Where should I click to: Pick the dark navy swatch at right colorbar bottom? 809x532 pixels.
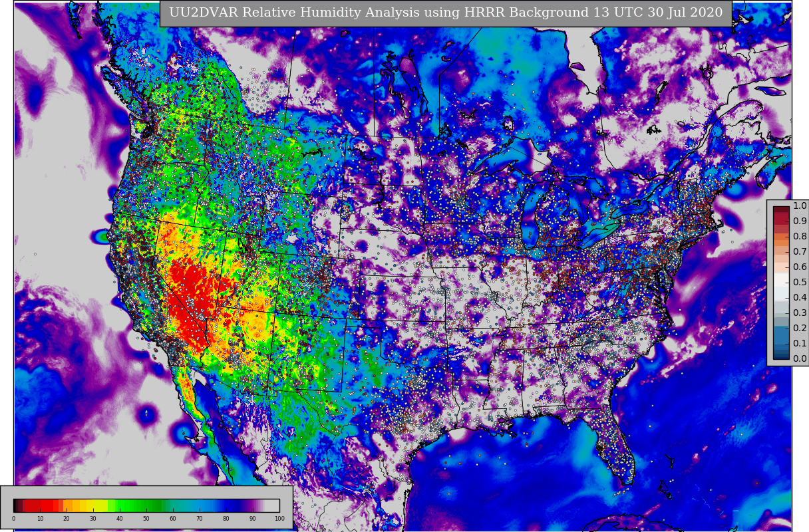tap(781, 356)
